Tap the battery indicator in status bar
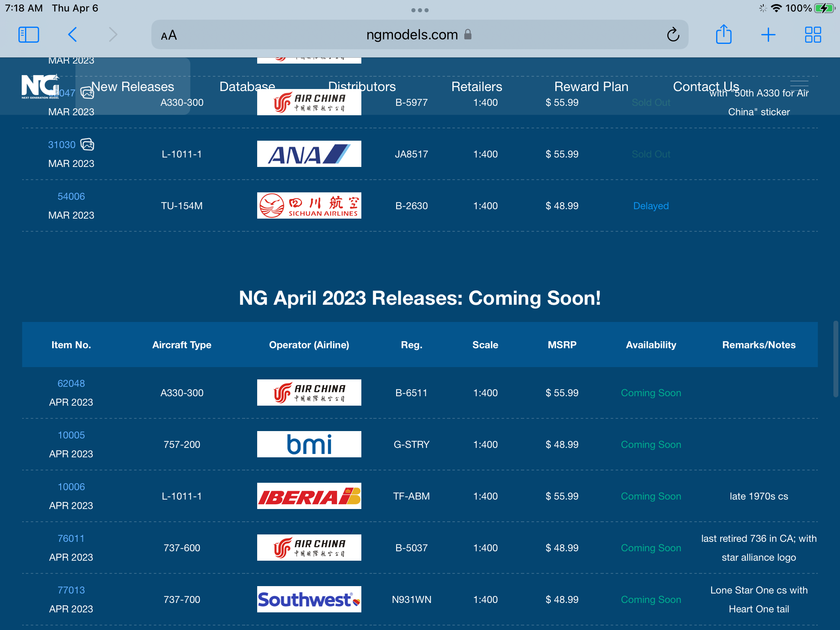The width and height of the screenshot is (840, 630). click(824, 8)
